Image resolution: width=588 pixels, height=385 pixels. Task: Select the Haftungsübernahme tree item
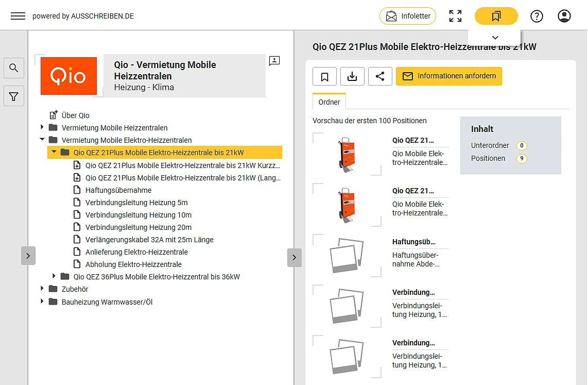(118, 190)
